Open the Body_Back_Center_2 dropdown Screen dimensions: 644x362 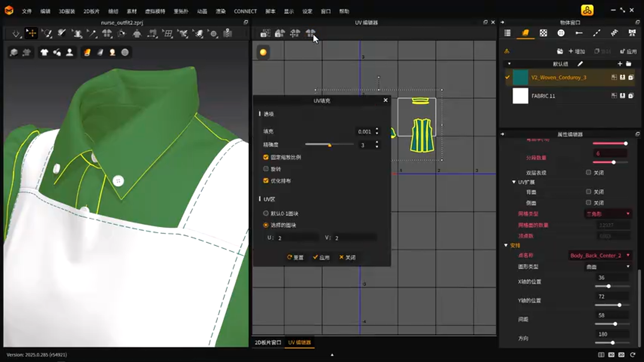[599, 255]
